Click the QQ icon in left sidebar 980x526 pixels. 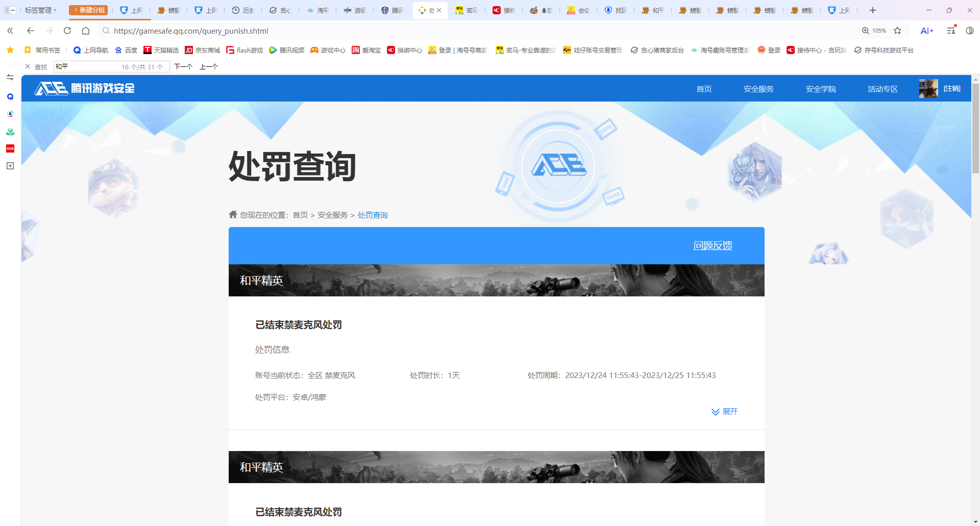pyautogui.click(x=10, y=96)
